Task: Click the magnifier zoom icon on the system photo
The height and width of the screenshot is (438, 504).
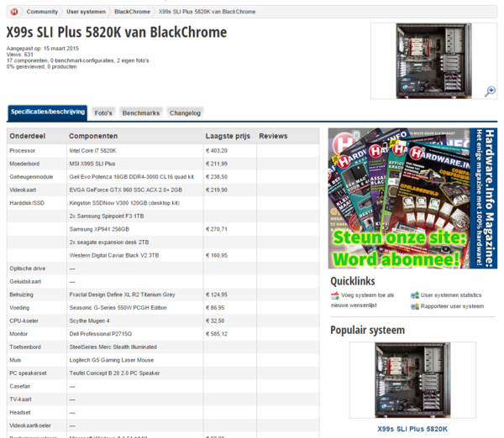Action: (x=490, y=91)
